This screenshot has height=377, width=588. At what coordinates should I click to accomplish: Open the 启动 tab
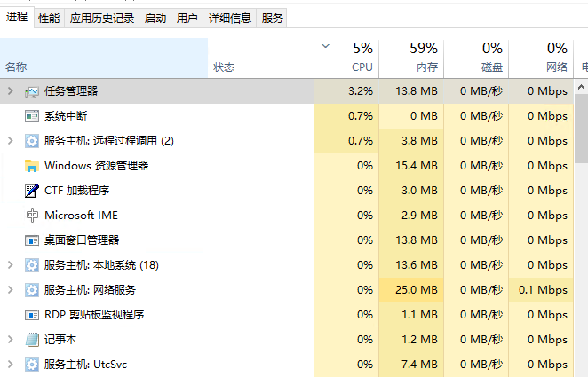click(155, 18)
